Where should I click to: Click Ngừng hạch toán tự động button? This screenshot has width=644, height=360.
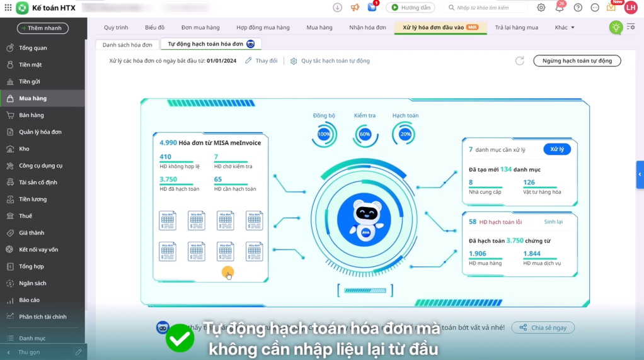coord(577,60)
